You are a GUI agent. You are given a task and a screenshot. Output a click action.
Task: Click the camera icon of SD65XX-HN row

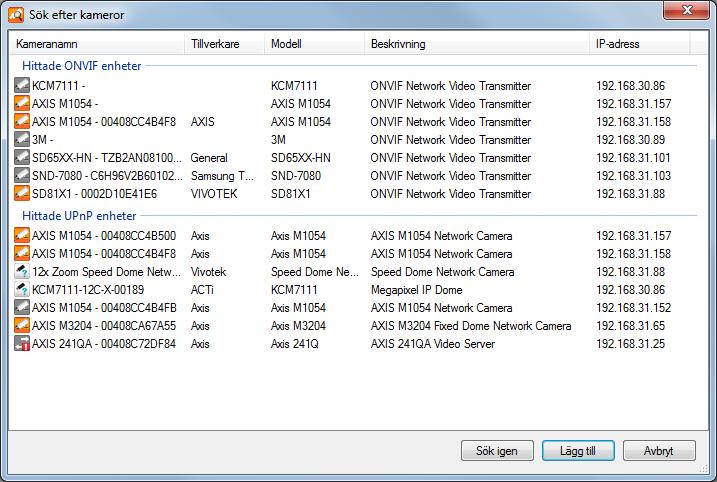(21, 157)
